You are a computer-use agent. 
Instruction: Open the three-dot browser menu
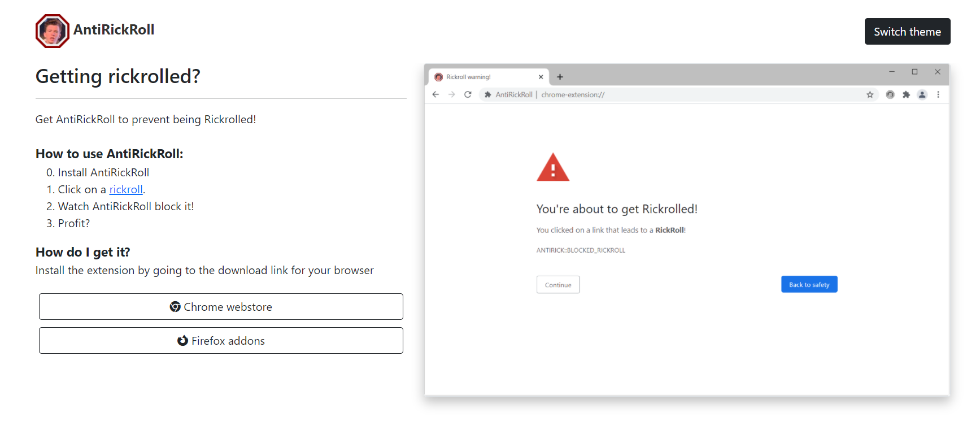pos(938,94)
